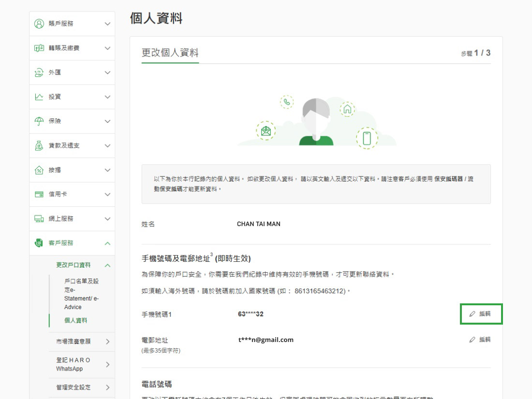
Task: Edit 手機號碼1 using the 編輯 button
Action: 481,314
